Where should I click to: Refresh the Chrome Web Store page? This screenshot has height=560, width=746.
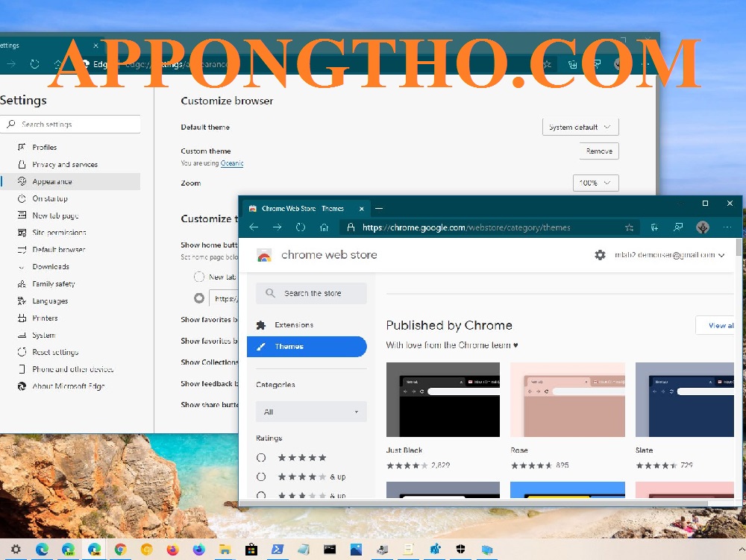click(x=300, y=227)
